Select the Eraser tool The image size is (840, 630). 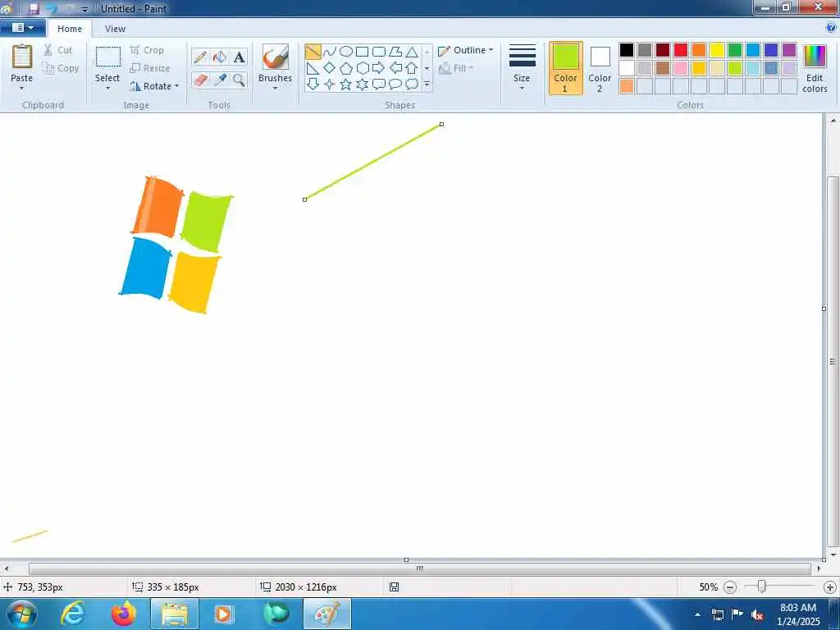point(200,80)
